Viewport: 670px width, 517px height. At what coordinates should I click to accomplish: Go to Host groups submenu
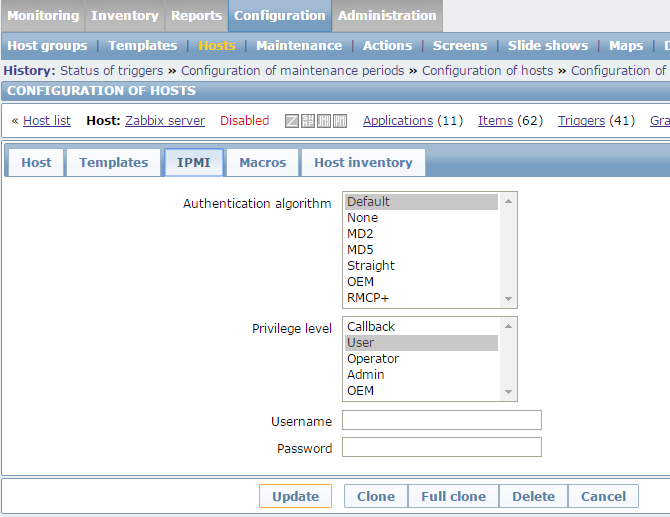(x=47, y=45)
